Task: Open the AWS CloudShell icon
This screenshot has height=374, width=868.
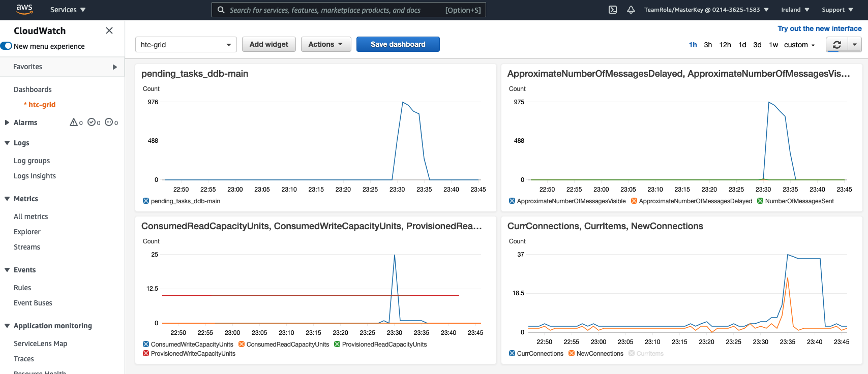Action: click(613, 10)
